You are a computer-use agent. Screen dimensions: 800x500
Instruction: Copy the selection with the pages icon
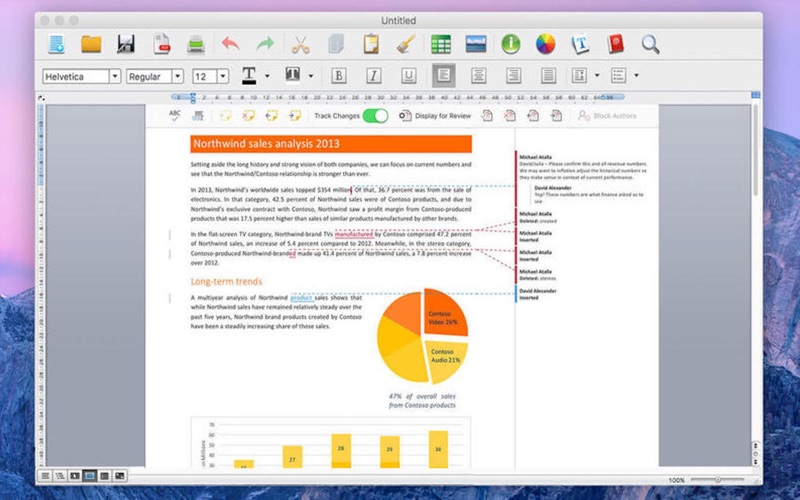pyautogui.click(x=336, y=44)
